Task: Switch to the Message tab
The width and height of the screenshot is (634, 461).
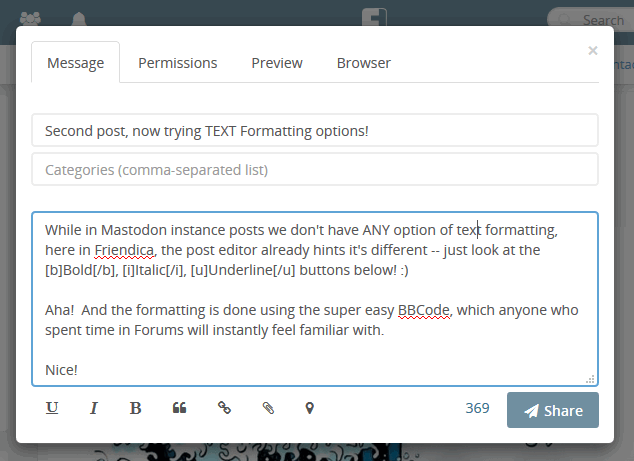Action: click(76, 62)
